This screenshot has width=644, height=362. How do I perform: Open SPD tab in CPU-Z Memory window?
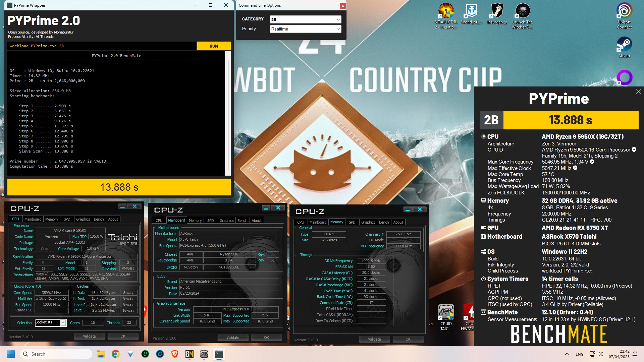pos(352,222)
